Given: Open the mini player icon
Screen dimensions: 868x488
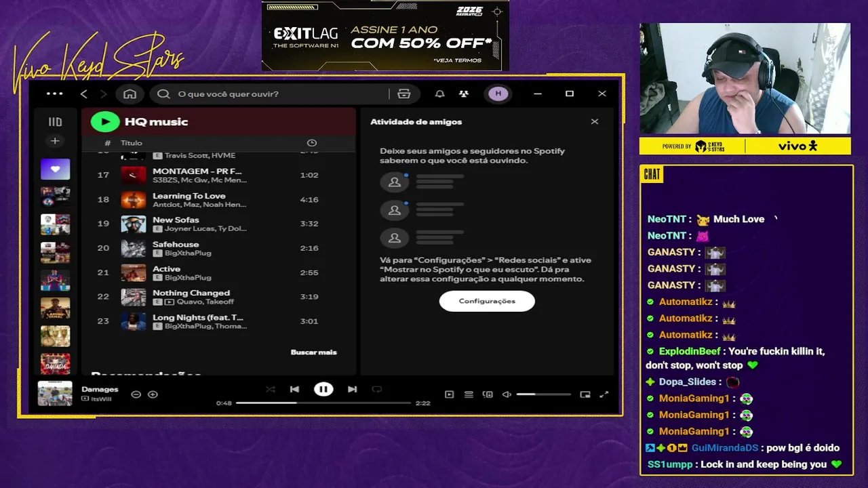Looking at the screenshot, I should coord(585,394).
